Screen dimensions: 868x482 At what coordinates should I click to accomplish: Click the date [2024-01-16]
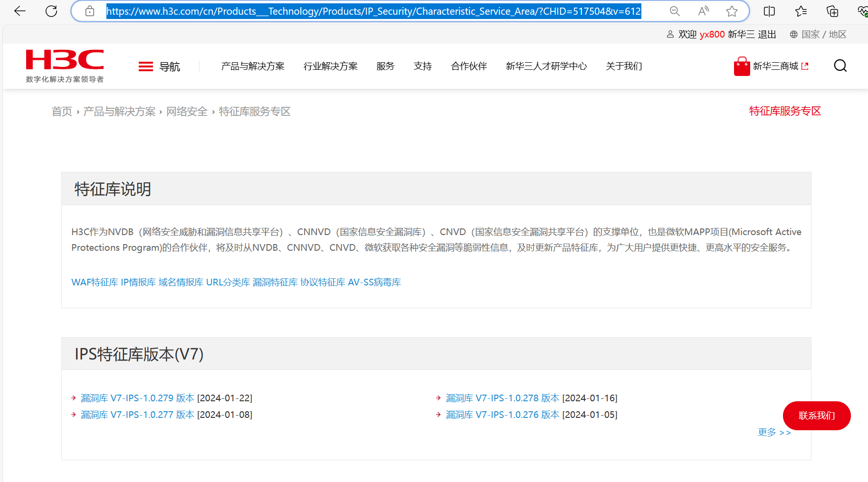click(590, 398)
